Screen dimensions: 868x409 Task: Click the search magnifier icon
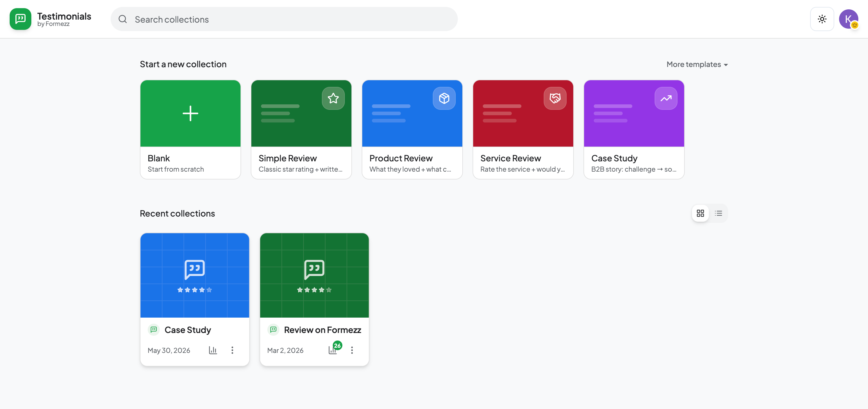pos(123,19)
